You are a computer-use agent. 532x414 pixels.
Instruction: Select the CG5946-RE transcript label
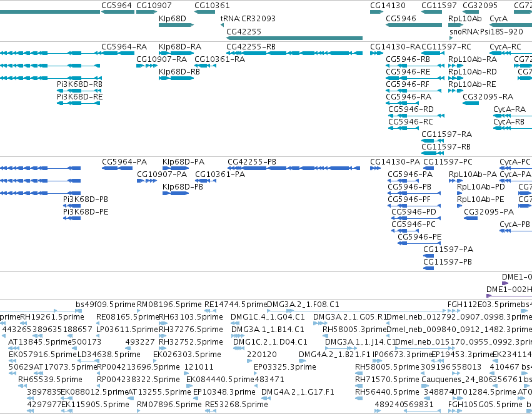click(408, 71)
